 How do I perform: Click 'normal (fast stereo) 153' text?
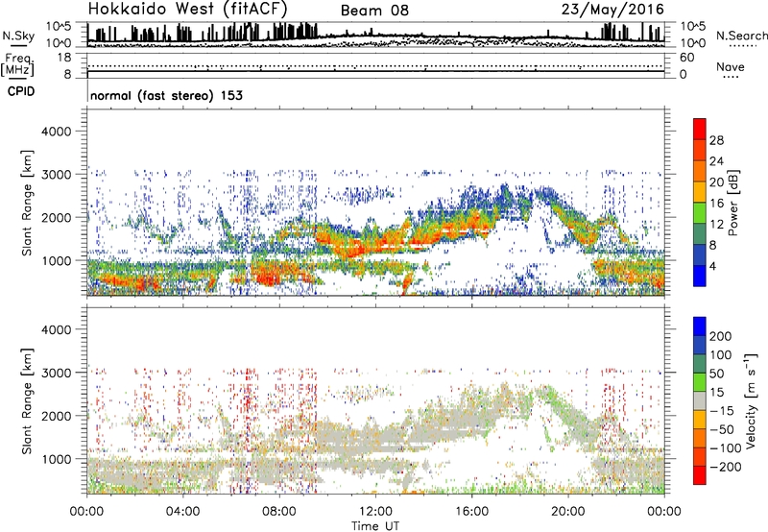[x=166, y=95]
